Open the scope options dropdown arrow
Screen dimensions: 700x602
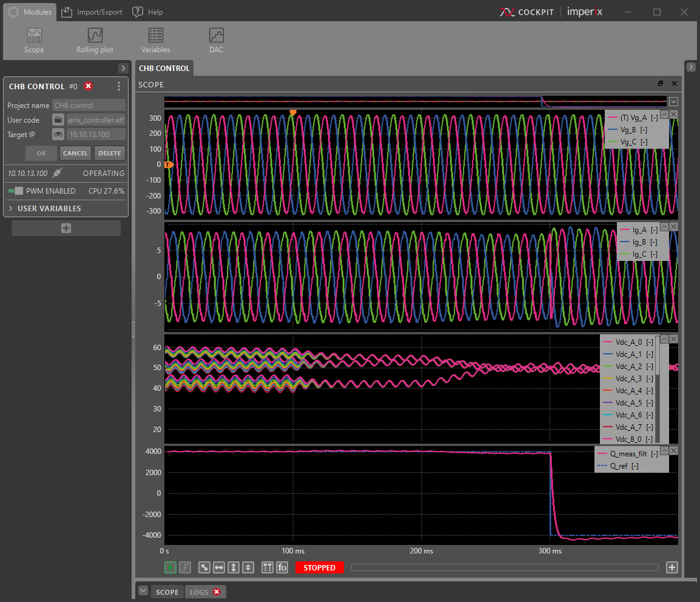click(x=673, y=101)
